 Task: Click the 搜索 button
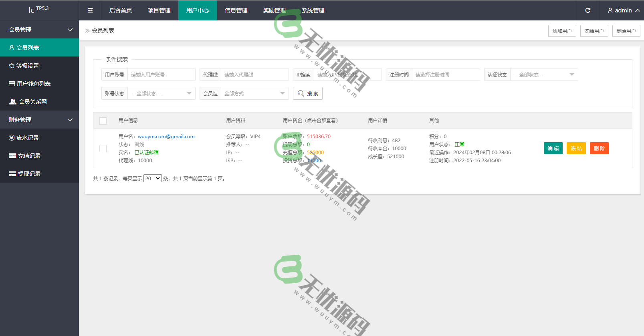click(x=308, y=93)
